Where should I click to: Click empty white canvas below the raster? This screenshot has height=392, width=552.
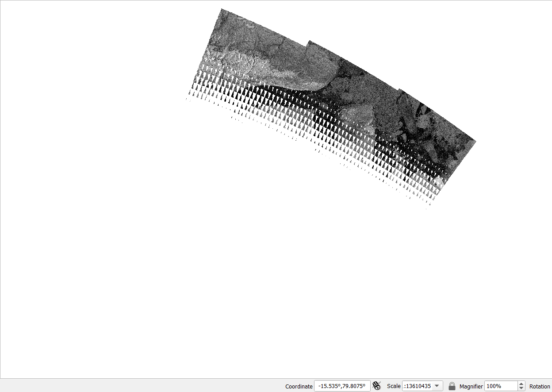pos(265,288)
